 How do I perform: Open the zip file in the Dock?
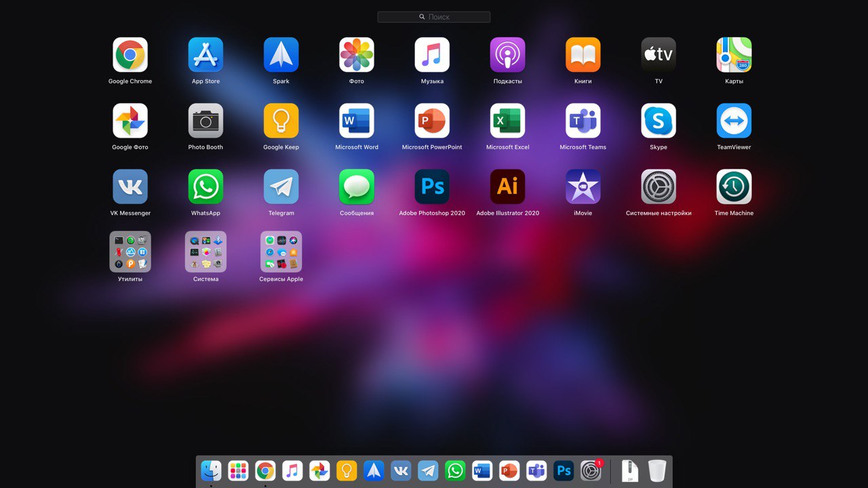(630, 470)
